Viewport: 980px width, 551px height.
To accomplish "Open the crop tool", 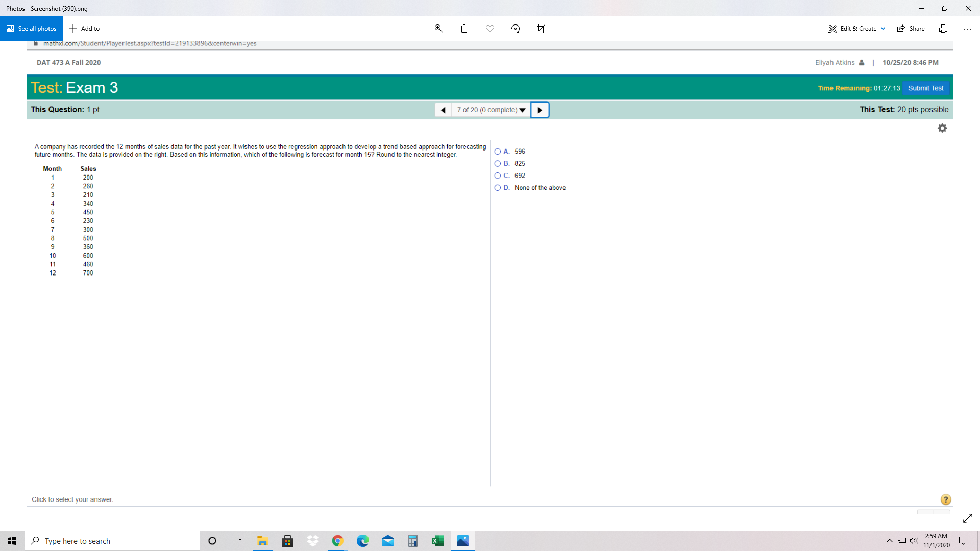I will (541, 29).
